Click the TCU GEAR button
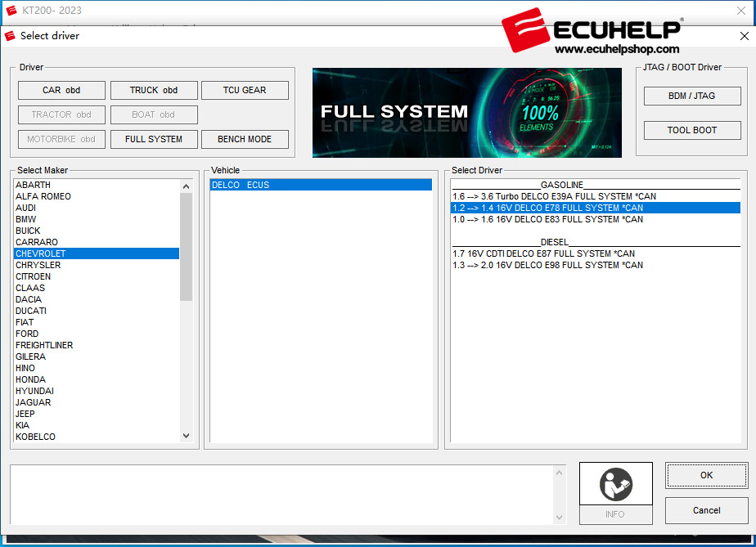The height and width of the screenshot is (547, 756). click(x=245, y=90)
